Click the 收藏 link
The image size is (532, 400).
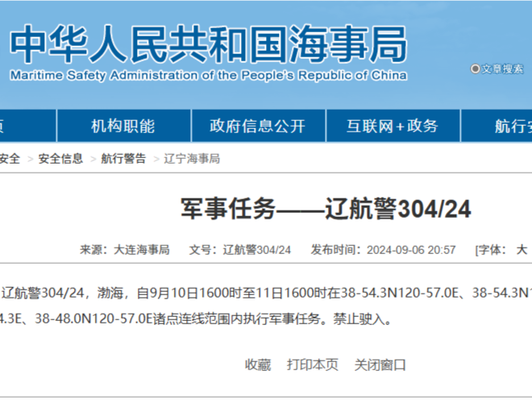pyautogui.click(x=258, y=365)
